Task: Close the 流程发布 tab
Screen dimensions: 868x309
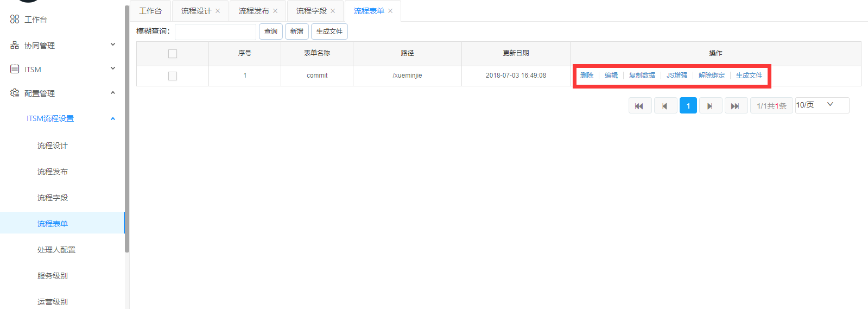Action: click(x=275, y=11)
